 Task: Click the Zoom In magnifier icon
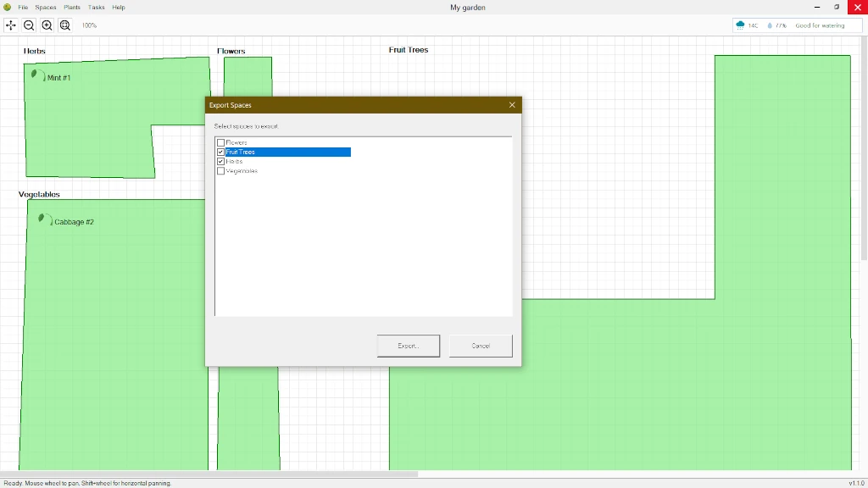coord(46,25)
